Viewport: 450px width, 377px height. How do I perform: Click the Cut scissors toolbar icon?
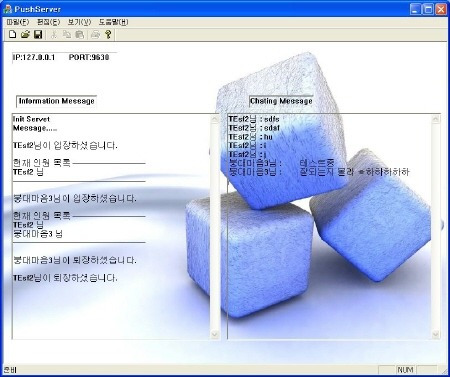(x=54, y=34)
